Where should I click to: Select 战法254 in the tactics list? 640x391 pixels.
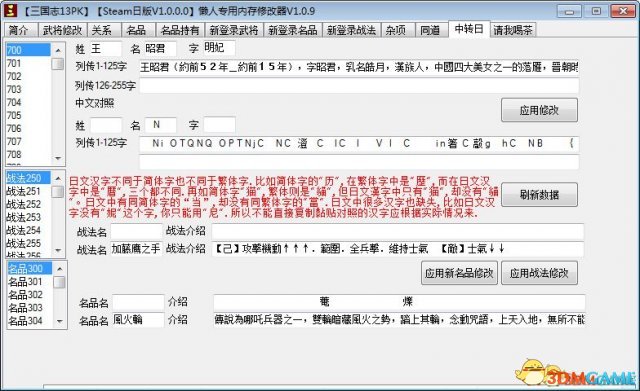point(28,230)
